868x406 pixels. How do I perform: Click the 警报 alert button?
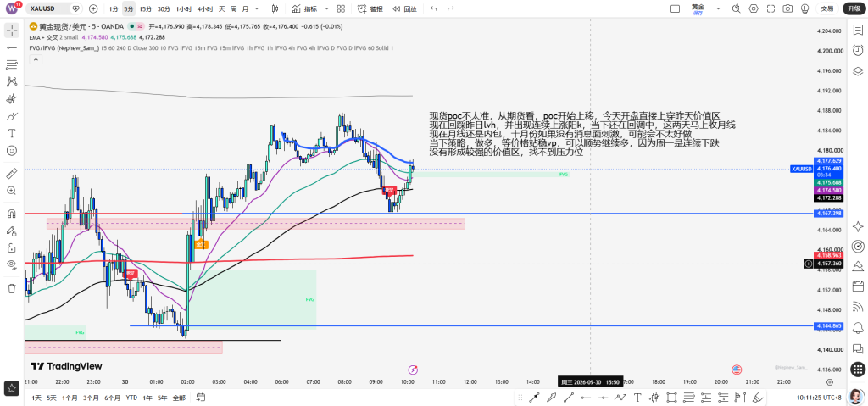[370, 8]
